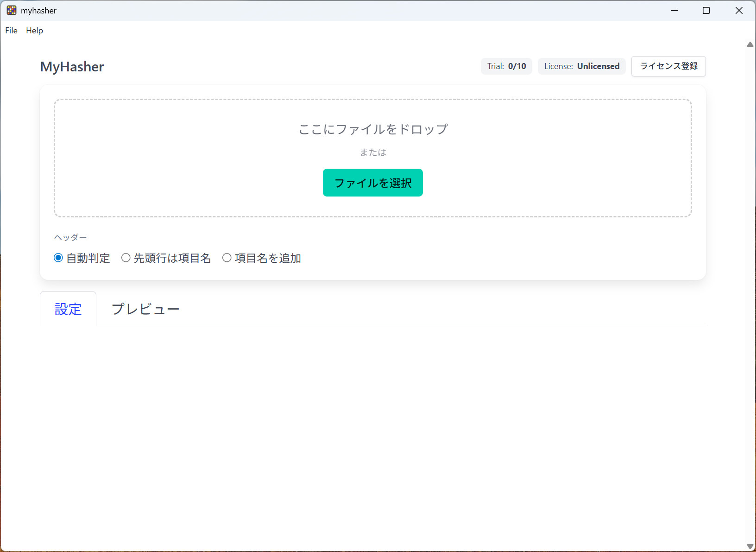Image resolution: width=756 pixels, height=552 pixels.
Task: Select the 先頭行は項目名 radio option
Action: pos(126,258)
